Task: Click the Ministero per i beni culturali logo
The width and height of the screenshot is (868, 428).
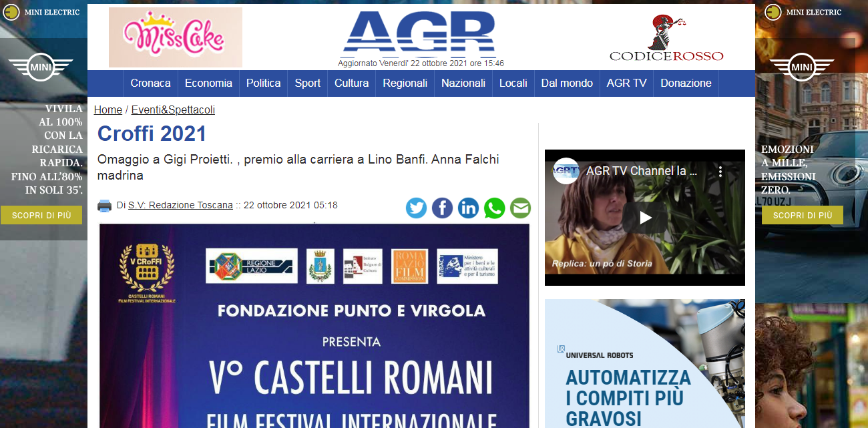Action: tap(467, 266)
